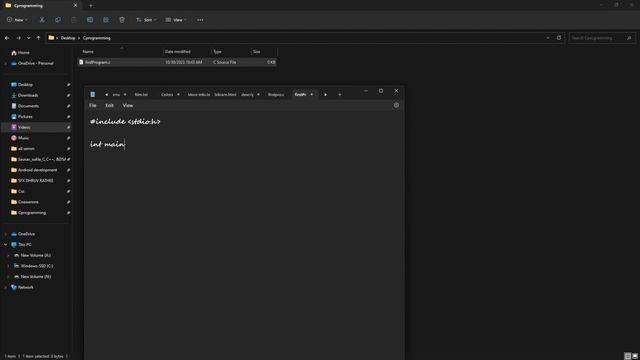Open recent locations chevron in Explorer navigation
Viewport: 640px width, 360px height.
[x=29, y=38]
